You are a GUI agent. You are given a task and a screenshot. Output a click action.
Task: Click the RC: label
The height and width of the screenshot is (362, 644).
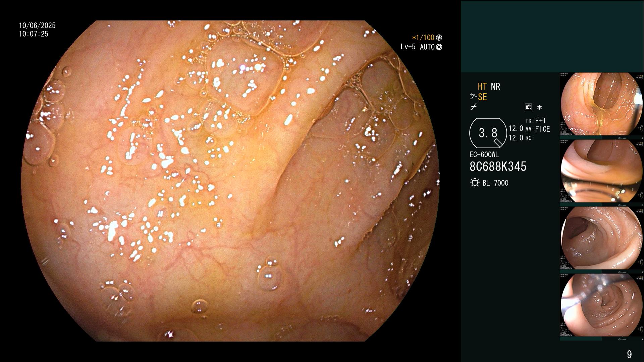[530, 138]
